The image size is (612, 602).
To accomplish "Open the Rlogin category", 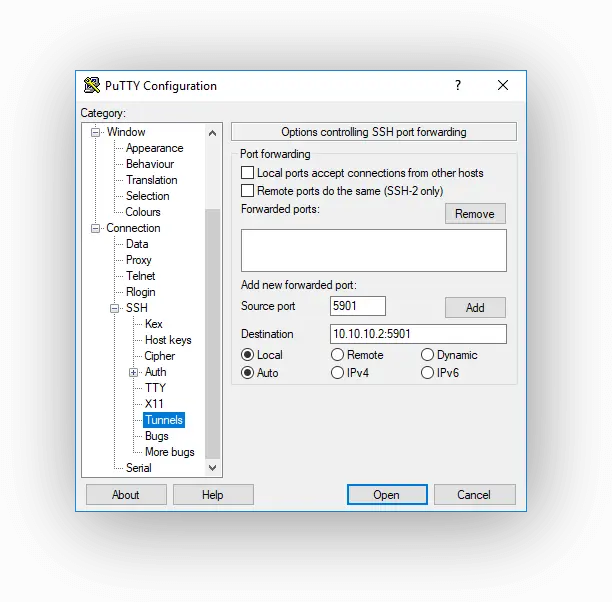I will [141, 292].
